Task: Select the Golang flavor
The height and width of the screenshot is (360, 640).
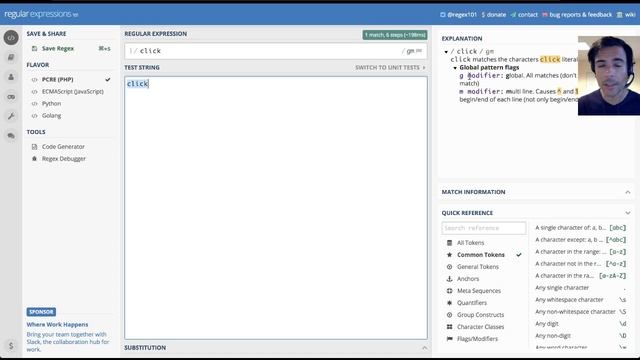Action: click(71, 116)
